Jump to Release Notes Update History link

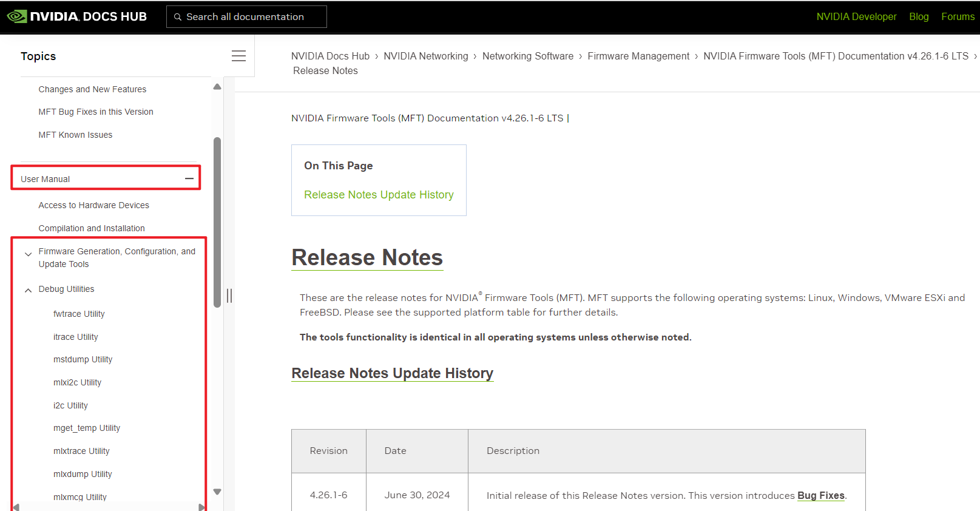pos(379,195)
